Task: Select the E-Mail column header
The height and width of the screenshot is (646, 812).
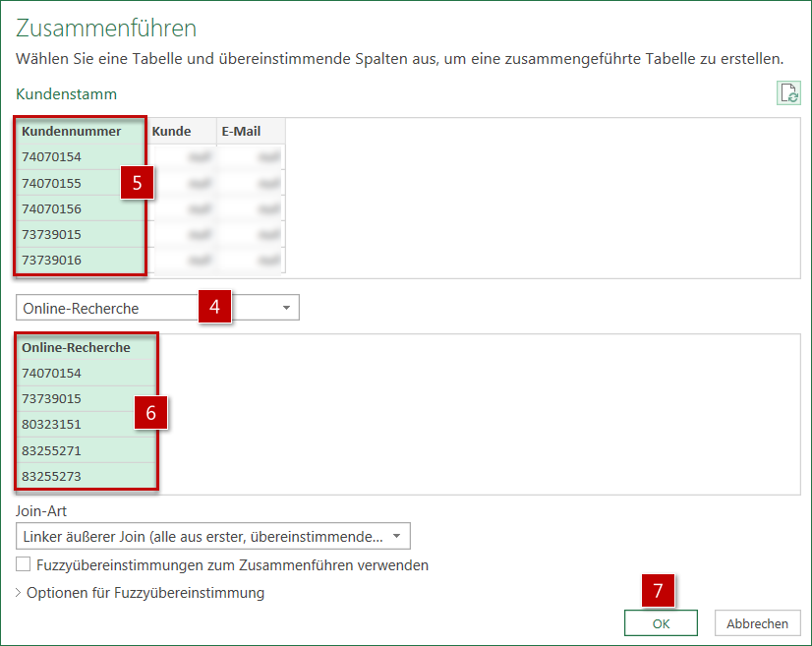Action: point(251,131)
